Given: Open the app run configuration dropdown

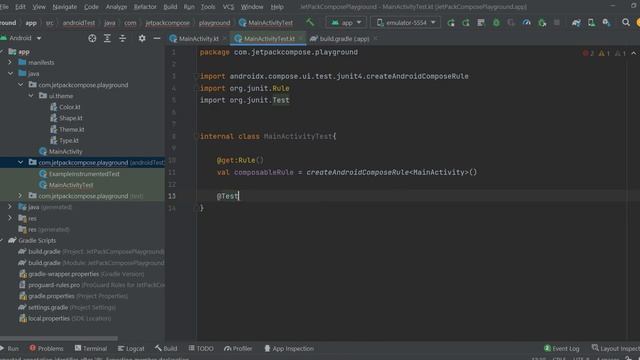Looking at the screenshot, I should coord(346,22).
